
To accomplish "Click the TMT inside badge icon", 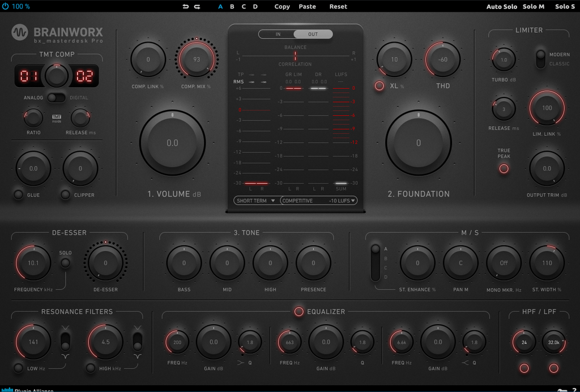I will [x=57, y=119].
